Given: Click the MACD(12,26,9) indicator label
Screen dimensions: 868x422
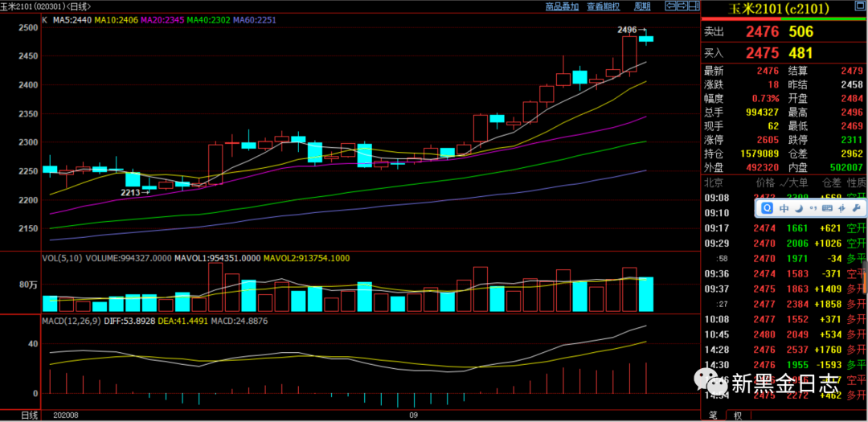Looking at the screenshot, I should pos(70,321).
